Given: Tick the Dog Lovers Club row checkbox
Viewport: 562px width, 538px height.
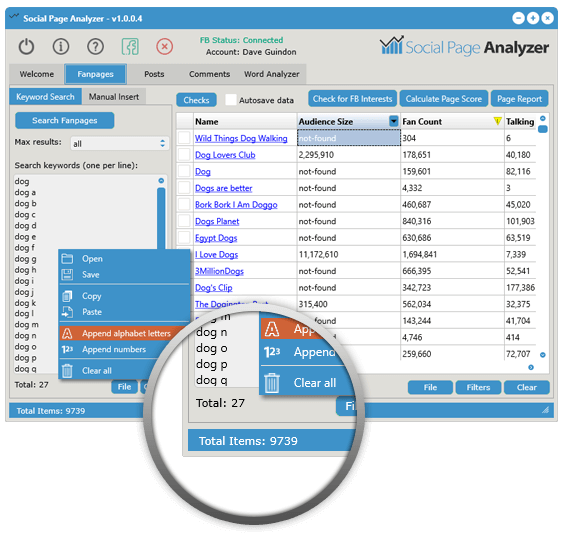Looking at the screenshot, I should tap(184, 154).
